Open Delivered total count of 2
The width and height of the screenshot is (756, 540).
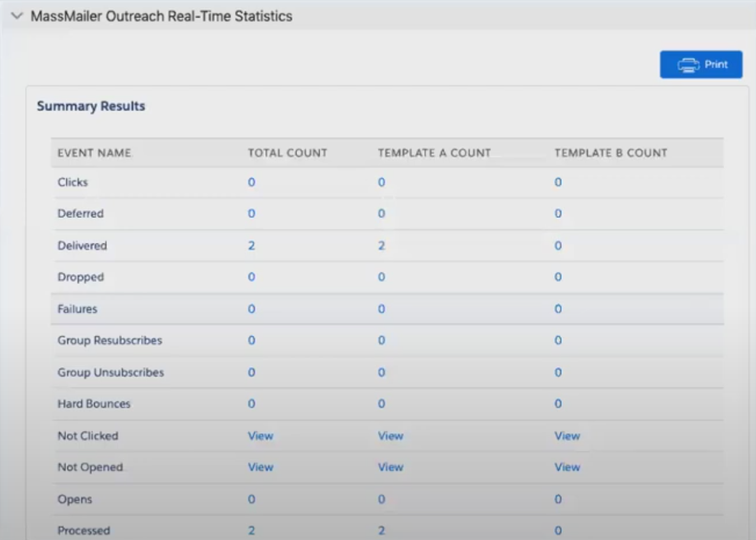252,246
